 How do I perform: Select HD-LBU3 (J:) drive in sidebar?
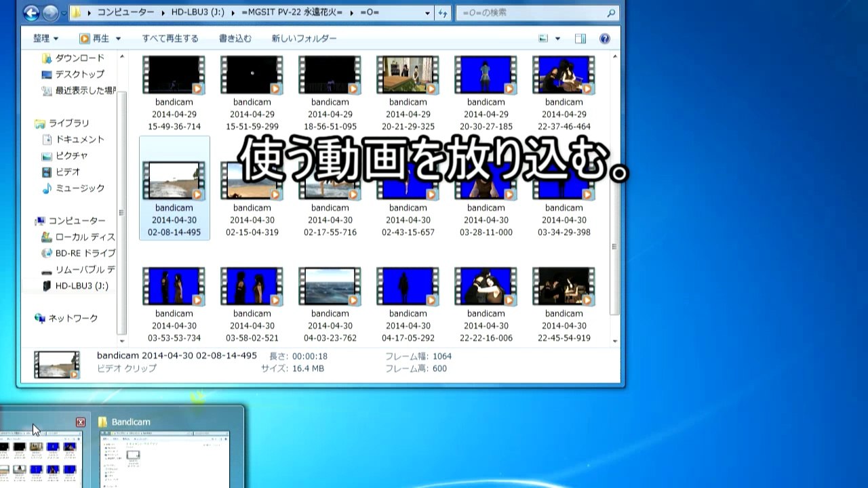pyautogui.click(x=75, y=286)
